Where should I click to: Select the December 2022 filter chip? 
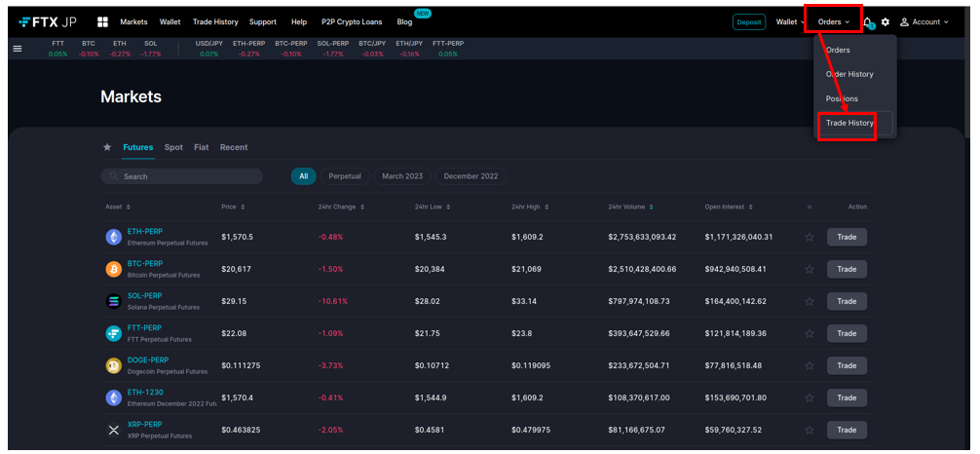click(471, 176)
